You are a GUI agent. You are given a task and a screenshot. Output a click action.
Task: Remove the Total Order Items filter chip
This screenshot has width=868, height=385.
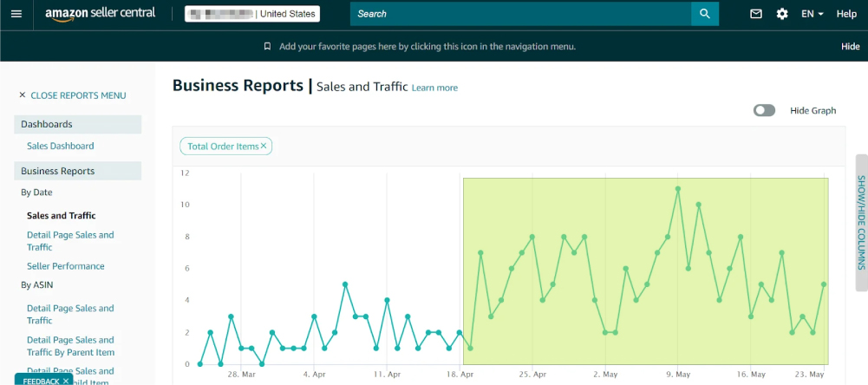[x=264, y=146]
